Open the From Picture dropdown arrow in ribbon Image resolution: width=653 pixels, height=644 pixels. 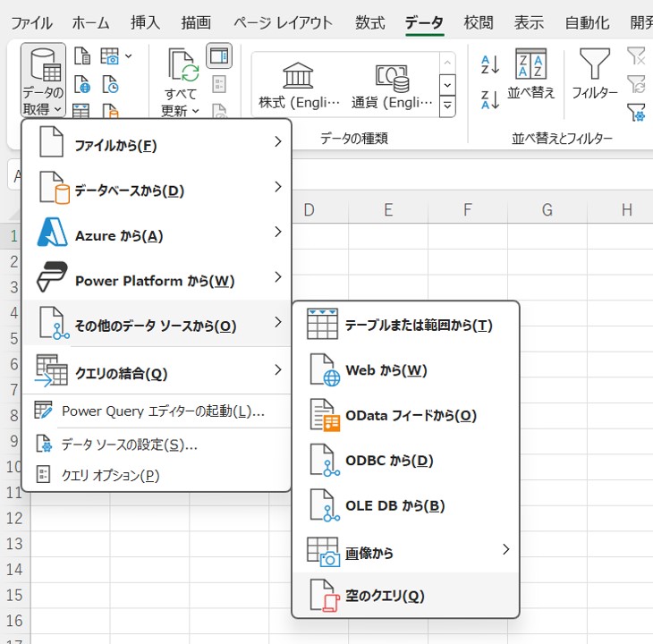coord(129,55)
